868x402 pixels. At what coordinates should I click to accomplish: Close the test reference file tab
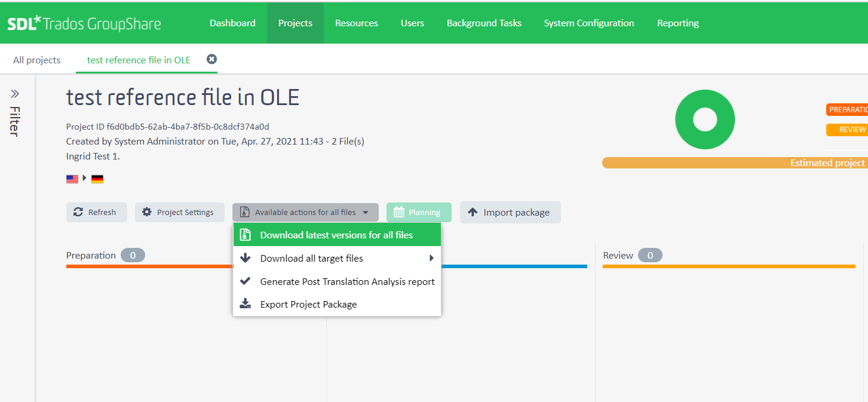[211, 59]
